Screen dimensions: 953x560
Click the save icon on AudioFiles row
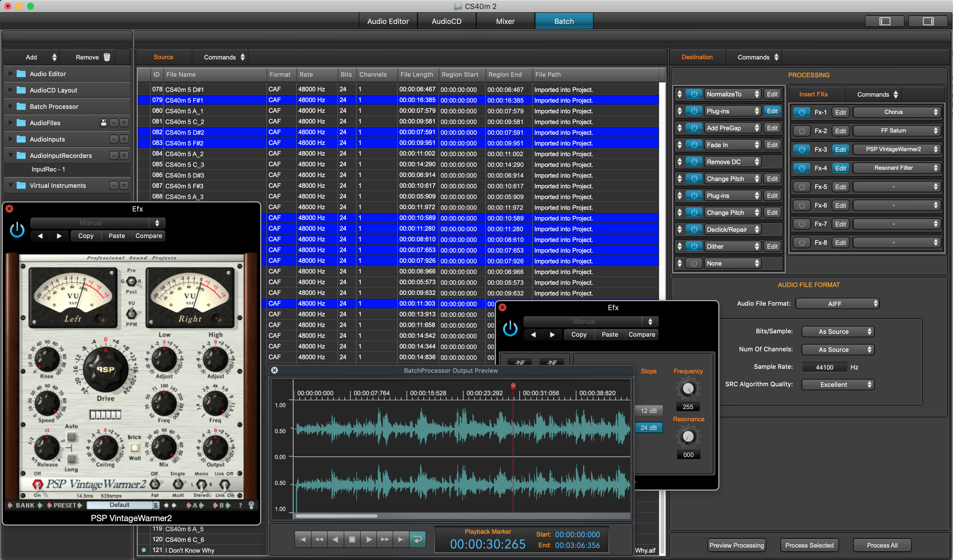coord(104,123)
